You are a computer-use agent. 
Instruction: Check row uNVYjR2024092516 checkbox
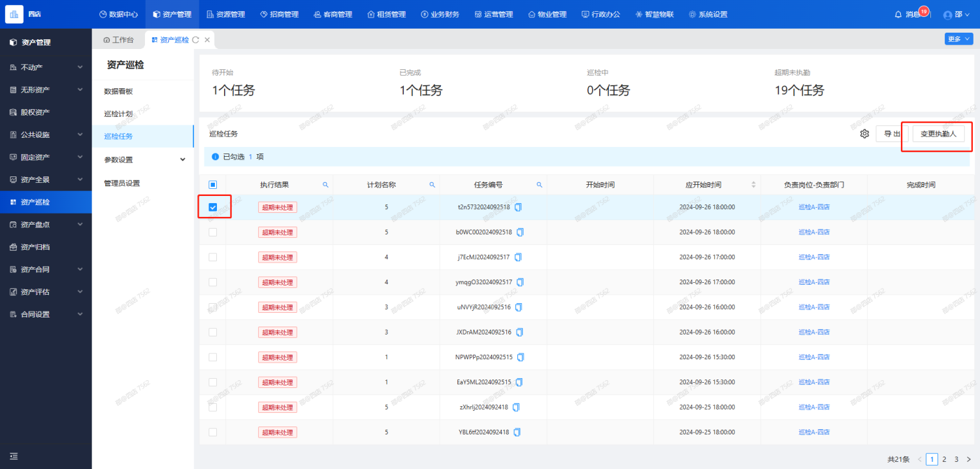(x=212, y=307)
